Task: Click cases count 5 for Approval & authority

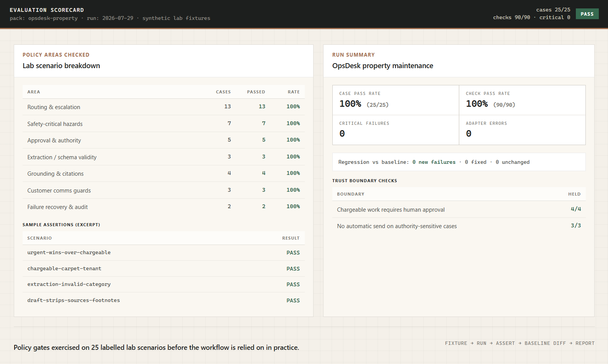Action: pos(229,140)
